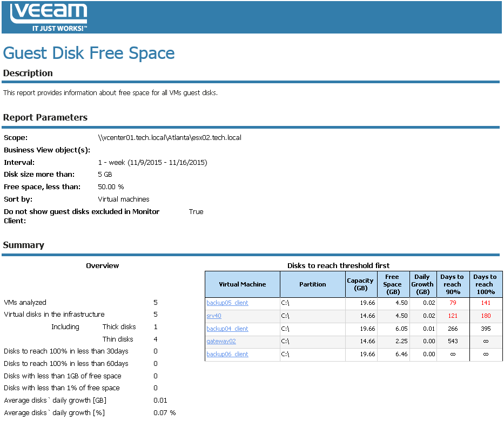This screenshot has height=427, width=504.
Task: Click the Virtual disks in the infrastructure row
Action: [x=80, y=315]
